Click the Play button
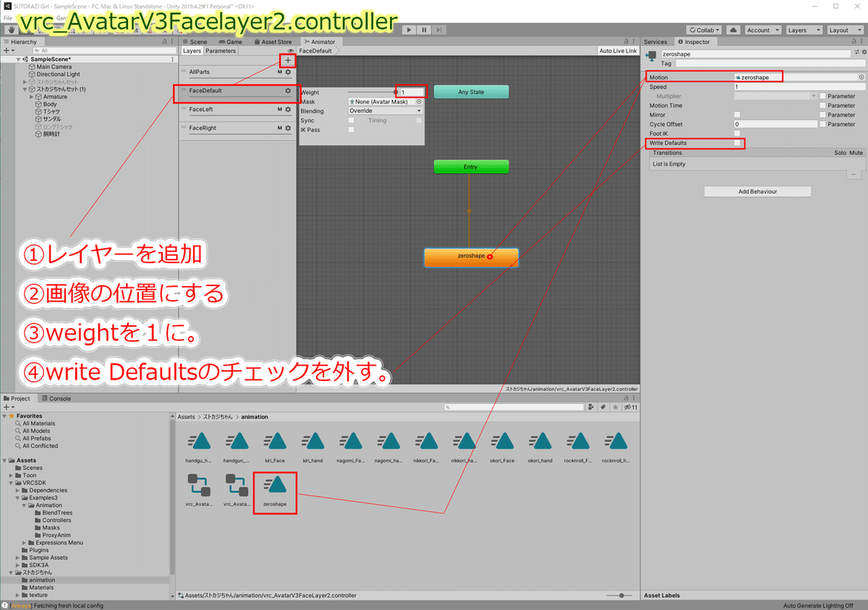 click(x=409, y=30)
